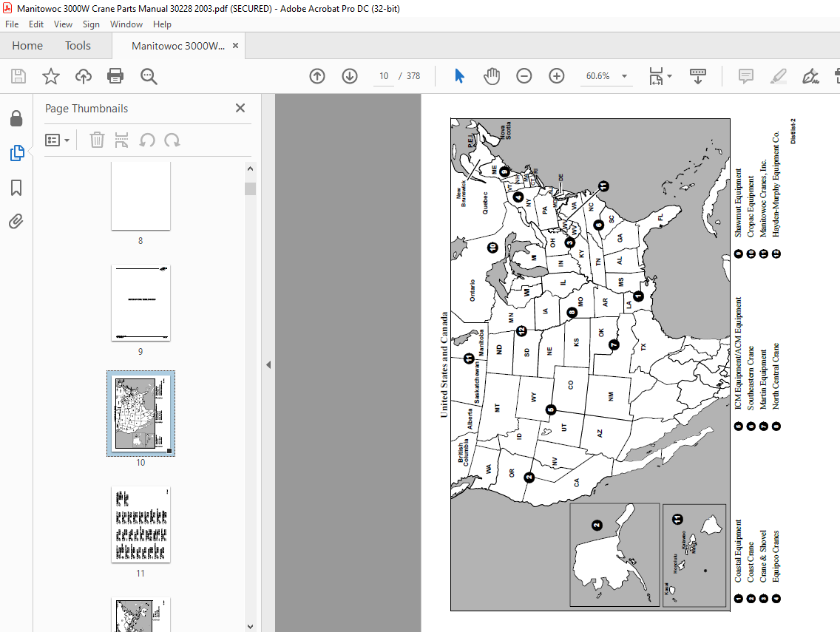The height and width of the screenshot is (632, 840).
Task: Rotate page clockwise
Action: [172, 140]
